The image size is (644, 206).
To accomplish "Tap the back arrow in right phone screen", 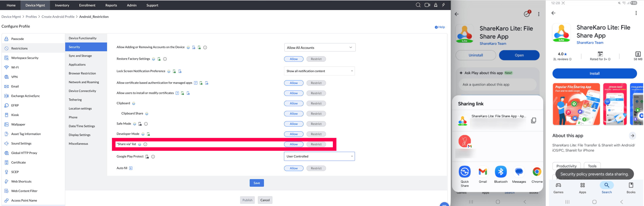I will 553,13.
